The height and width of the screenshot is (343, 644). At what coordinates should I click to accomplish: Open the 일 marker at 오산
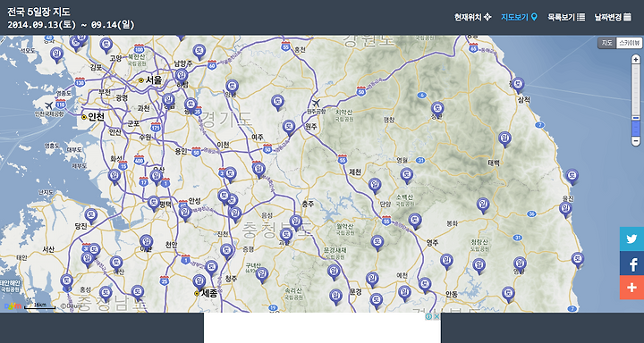156,177
